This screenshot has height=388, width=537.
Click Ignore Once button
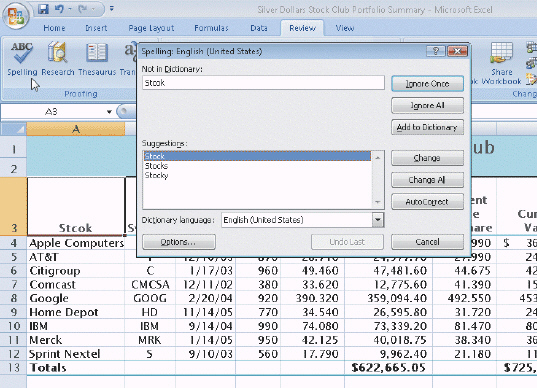click(x=427, y=84)
